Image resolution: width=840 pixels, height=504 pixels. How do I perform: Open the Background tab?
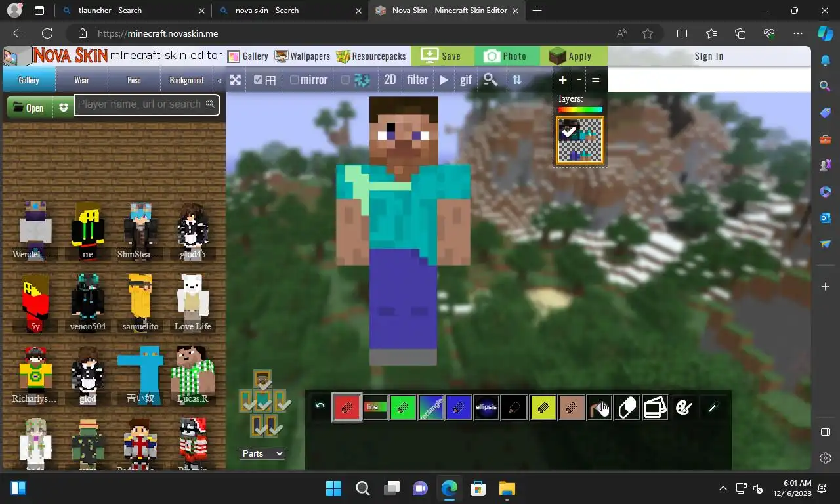click(x=186, y=80)
